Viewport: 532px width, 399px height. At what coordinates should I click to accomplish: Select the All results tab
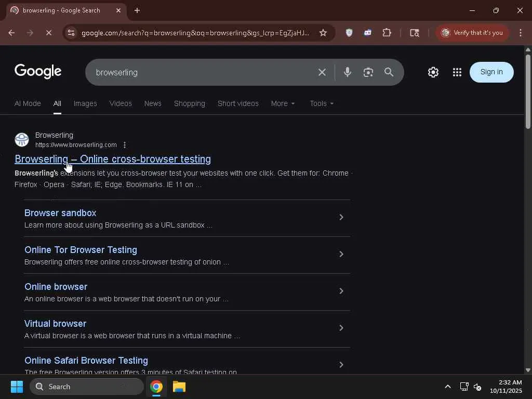[x=57, y=103]
